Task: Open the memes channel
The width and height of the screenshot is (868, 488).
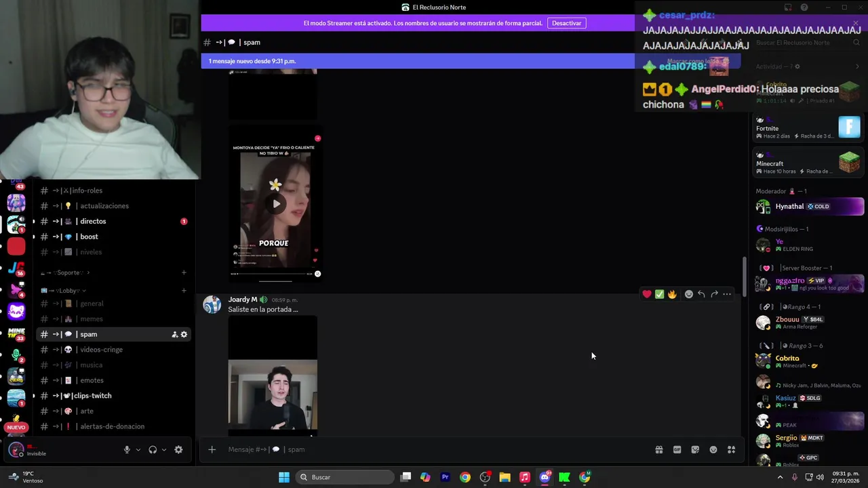Action: [114, 319]
